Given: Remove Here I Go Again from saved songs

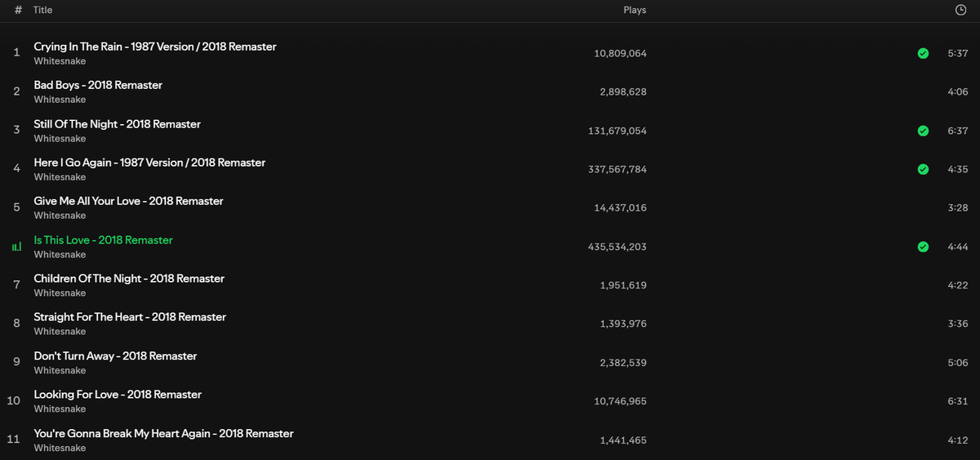Looking at the screenshot, I should pos(923,169).
